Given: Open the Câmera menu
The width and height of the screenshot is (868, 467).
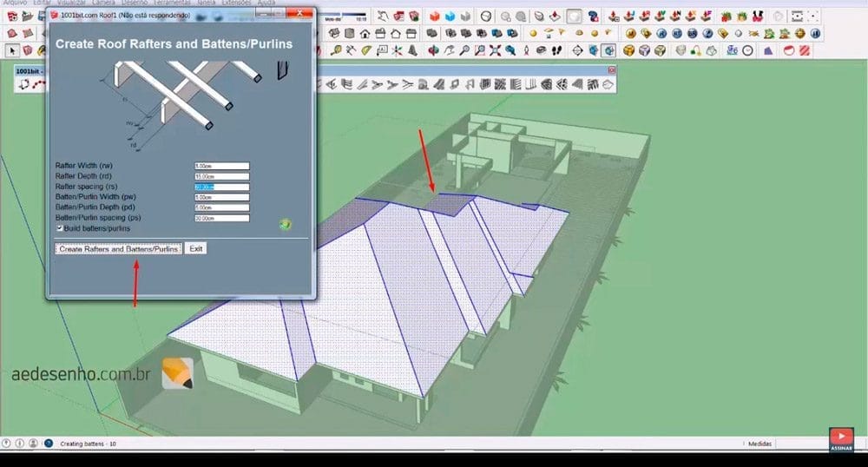Looking at the screenshot, I should point(103,3).
